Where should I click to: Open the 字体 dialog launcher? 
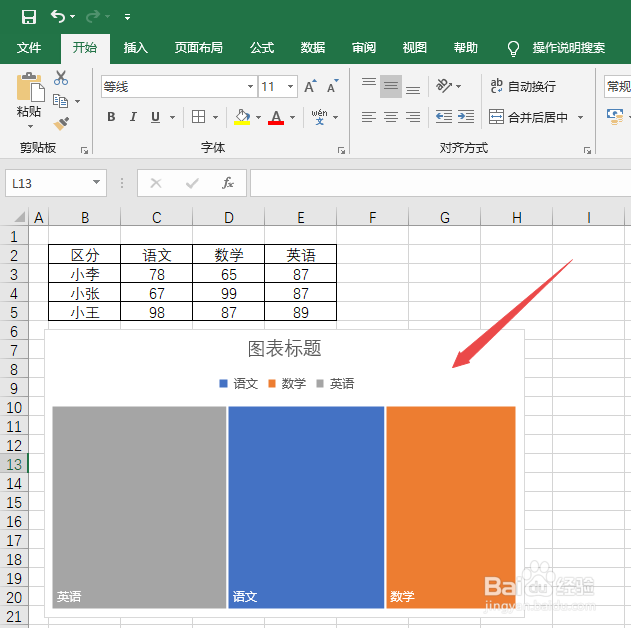pos(341,150)
